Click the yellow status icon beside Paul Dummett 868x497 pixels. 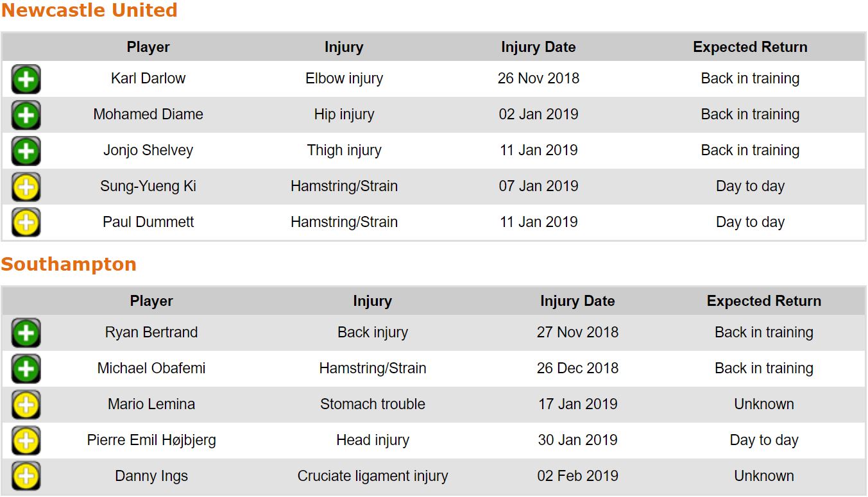(26, 223)
